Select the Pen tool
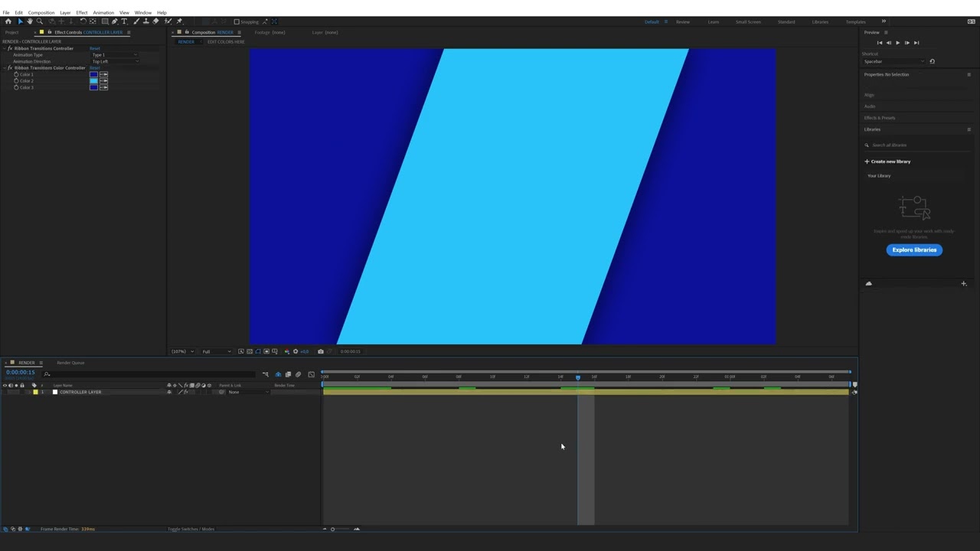This screenshot has width=980, height=551. tap(115, 21)
